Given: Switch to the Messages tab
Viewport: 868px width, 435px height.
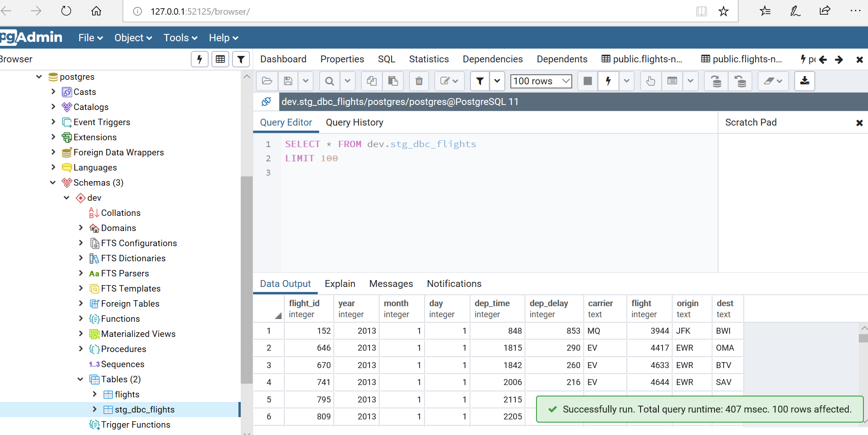Looking at the screenshot, I should coord(391,284).
